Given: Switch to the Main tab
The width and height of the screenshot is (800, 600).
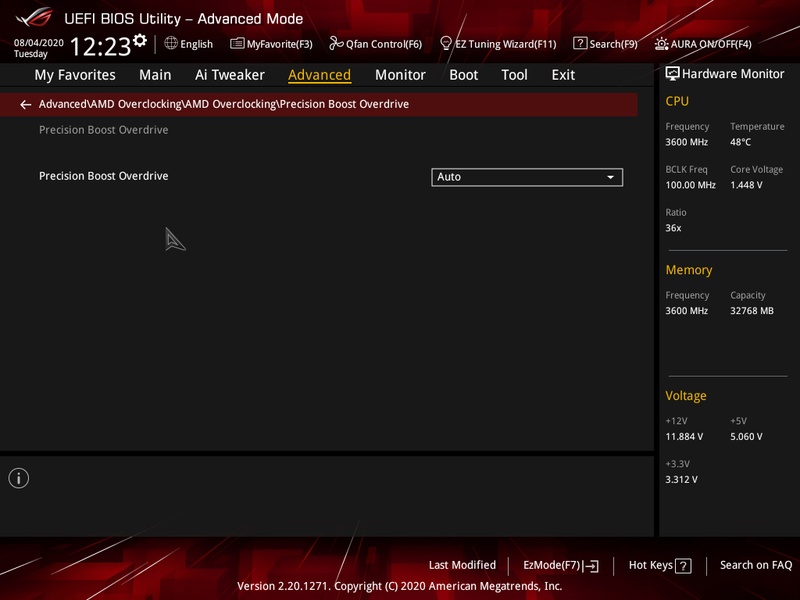Looking at the screenshot, I should pos(155,75).
